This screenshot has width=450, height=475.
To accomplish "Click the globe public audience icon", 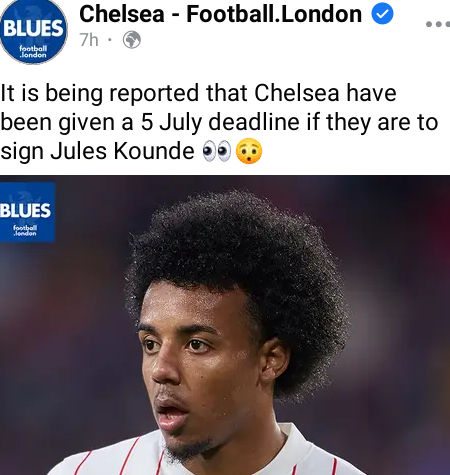I will pos(132,40).
